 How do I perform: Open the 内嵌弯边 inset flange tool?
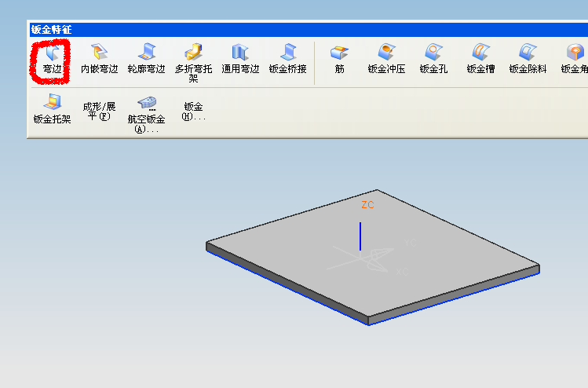pos(100,59)
